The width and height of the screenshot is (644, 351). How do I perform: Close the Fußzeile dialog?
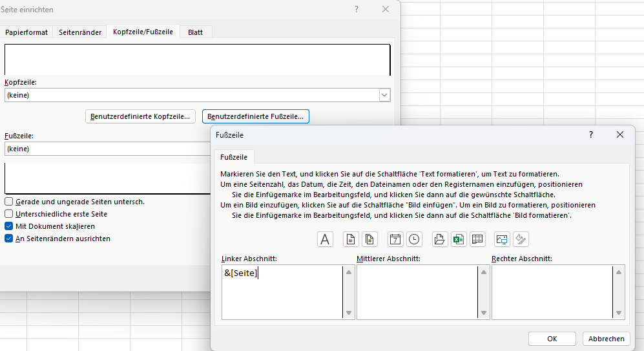click(619, 135)
